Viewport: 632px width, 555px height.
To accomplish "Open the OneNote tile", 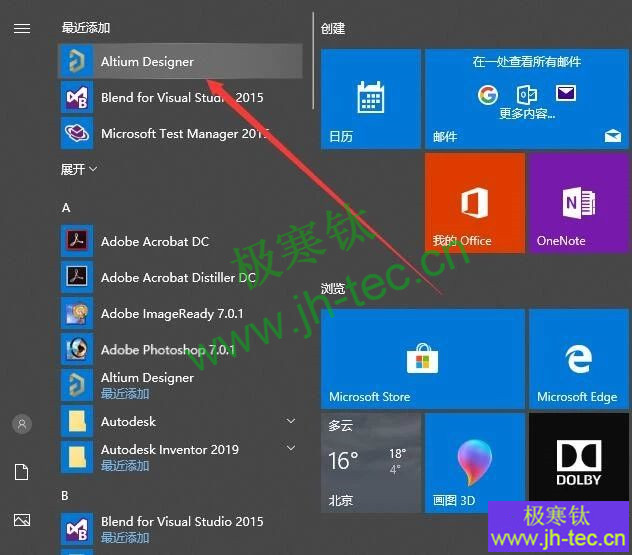I will (579, 203).
